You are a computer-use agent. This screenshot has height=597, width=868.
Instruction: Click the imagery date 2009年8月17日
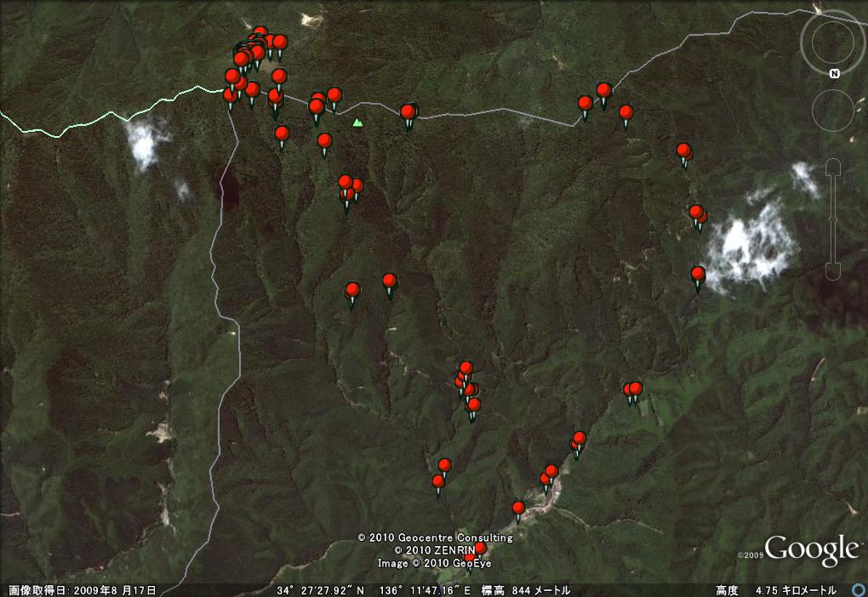83,590
